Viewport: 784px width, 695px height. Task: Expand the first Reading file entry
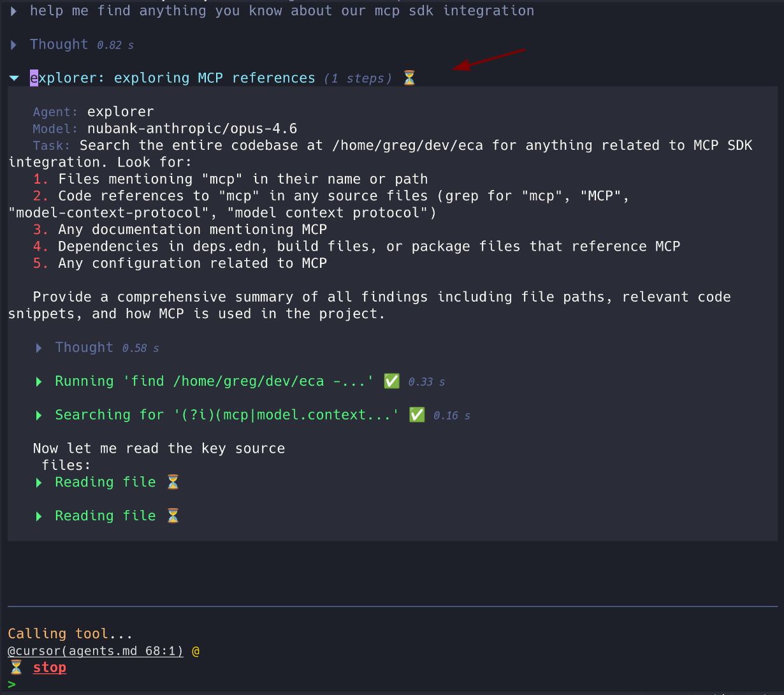[40, 483]
